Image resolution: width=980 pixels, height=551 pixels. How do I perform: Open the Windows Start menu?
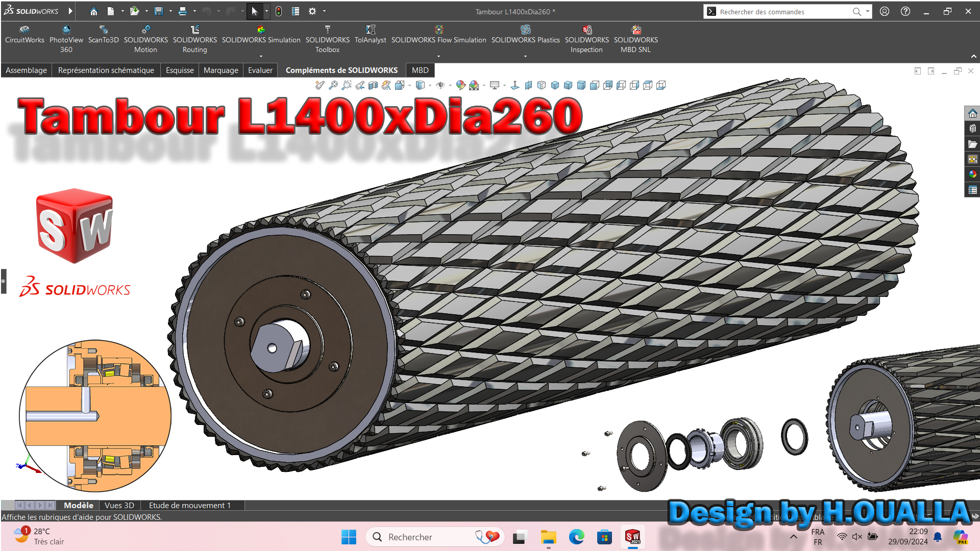(349, 537)
